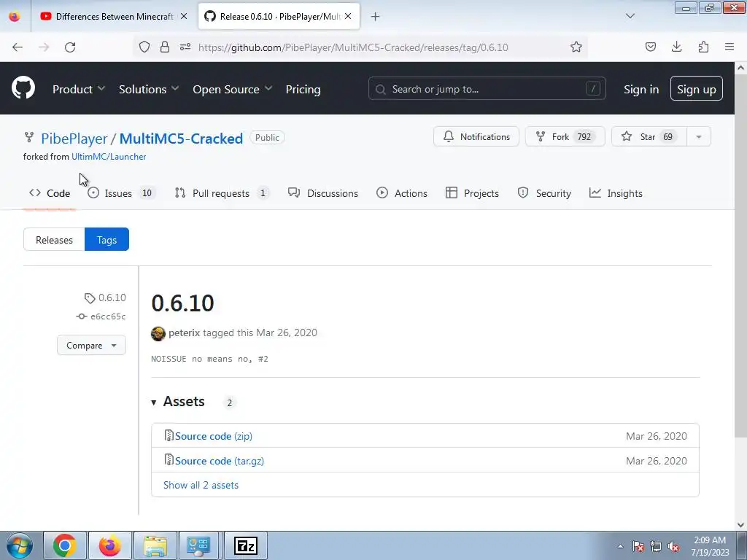Click Show all 2 assets

pos(201,485)
